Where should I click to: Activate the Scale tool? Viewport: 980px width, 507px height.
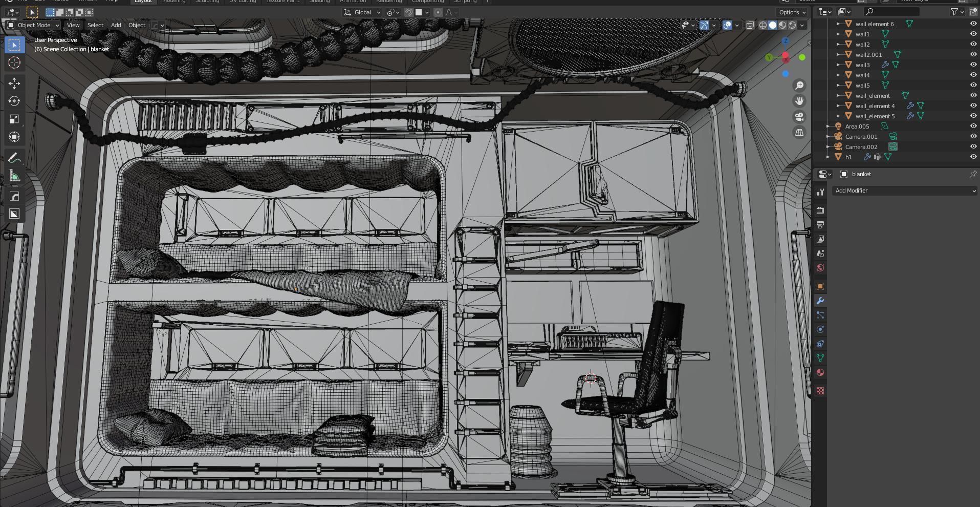[14, 119]
